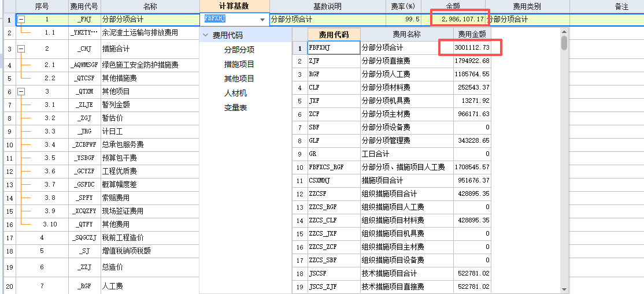644x294 pixels.
Task: Select the CSXMHJ 措施项目合计 row
Action: pos(392,180)
